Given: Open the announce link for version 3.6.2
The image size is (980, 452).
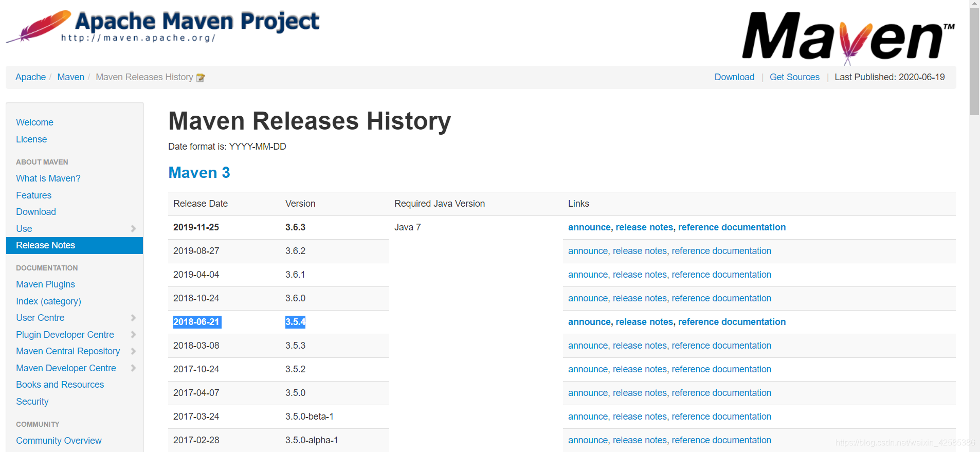Looking at the screenshot, I should tap(588, 251).
